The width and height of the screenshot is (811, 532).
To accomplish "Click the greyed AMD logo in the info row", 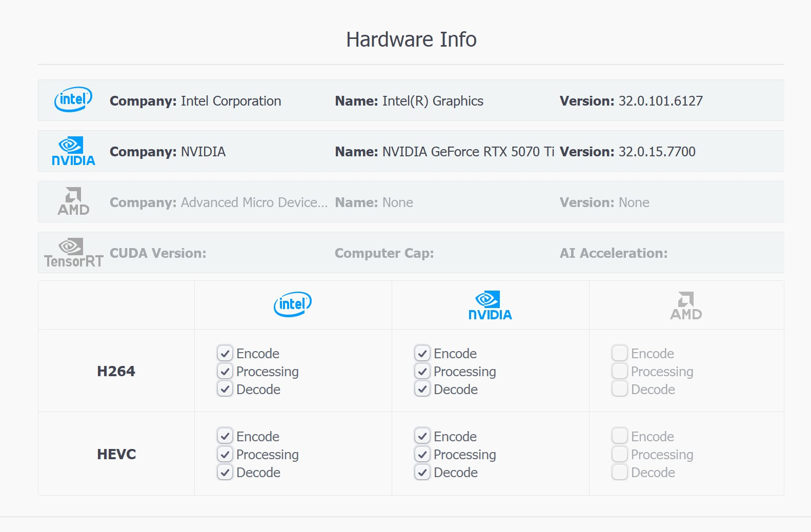I will (x=73, y=201).
